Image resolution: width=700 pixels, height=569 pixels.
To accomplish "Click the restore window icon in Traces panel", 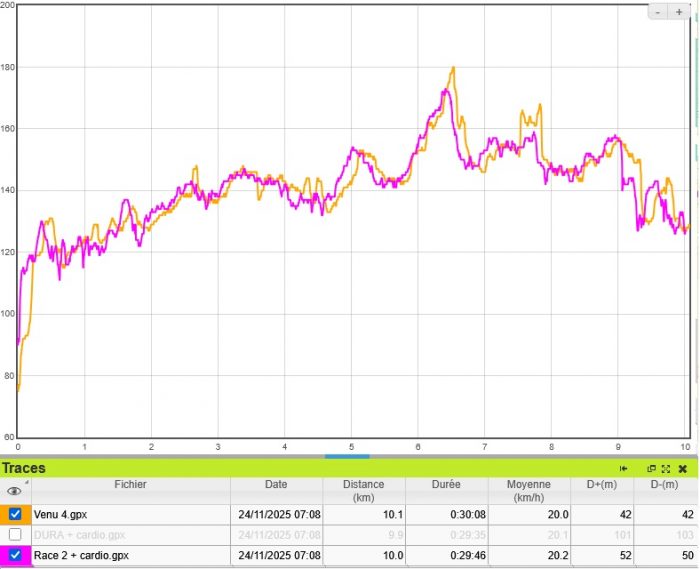I will tap(651, 468).
